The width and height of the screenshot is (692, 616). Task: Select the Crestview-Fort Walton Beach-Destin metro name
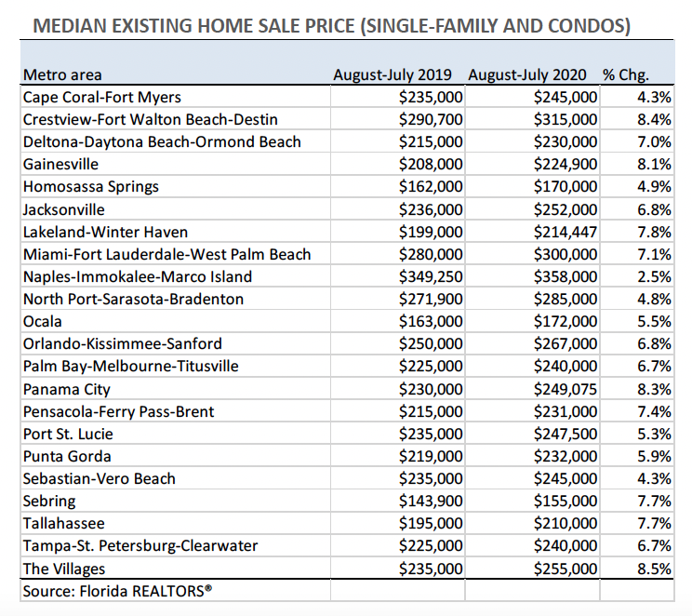coord(151,119)
